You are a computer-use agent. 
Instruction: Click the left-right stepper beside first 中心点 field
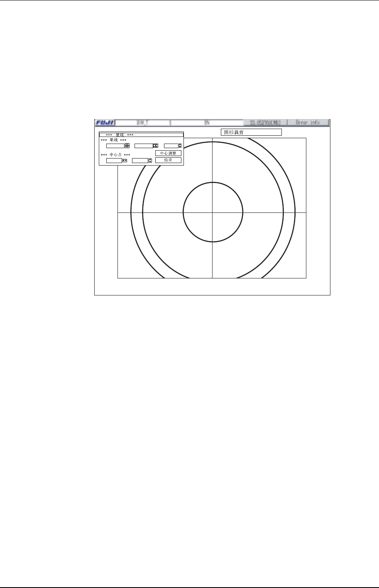(125, 161)
